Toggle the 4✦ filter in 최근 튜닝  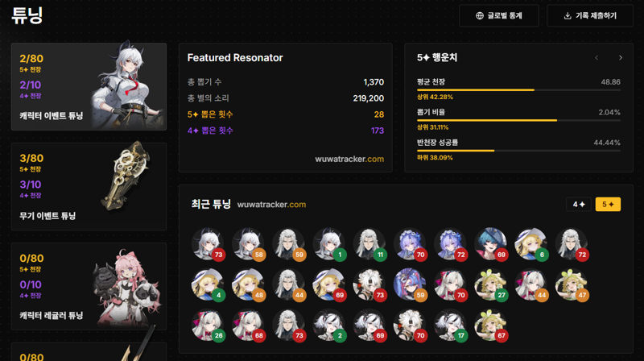coord(578,205)
